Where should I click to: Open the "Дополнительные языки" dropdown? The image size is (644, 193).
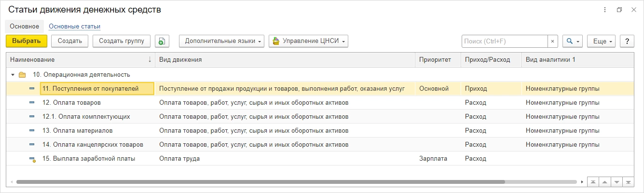click(x=222, y=41)
